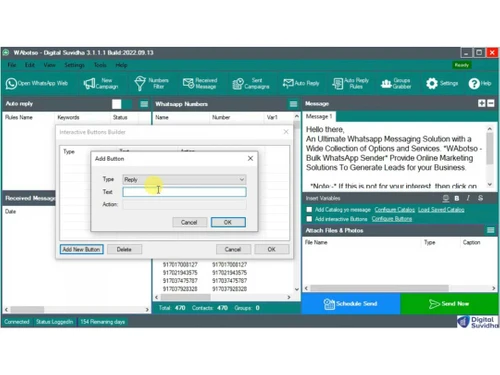500x375 pixels.
Task: Open the View menu
Action: point(49,65)
